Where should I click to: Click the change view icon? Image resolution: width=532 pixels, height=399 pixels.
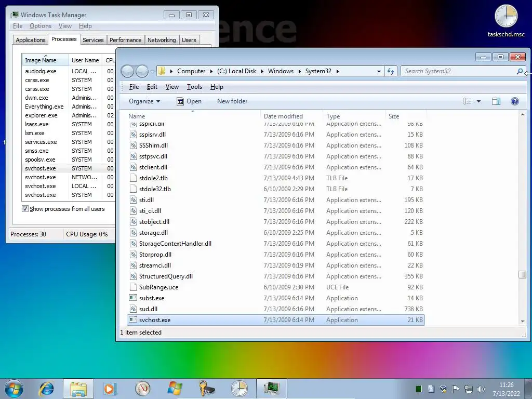click(468, 101)
